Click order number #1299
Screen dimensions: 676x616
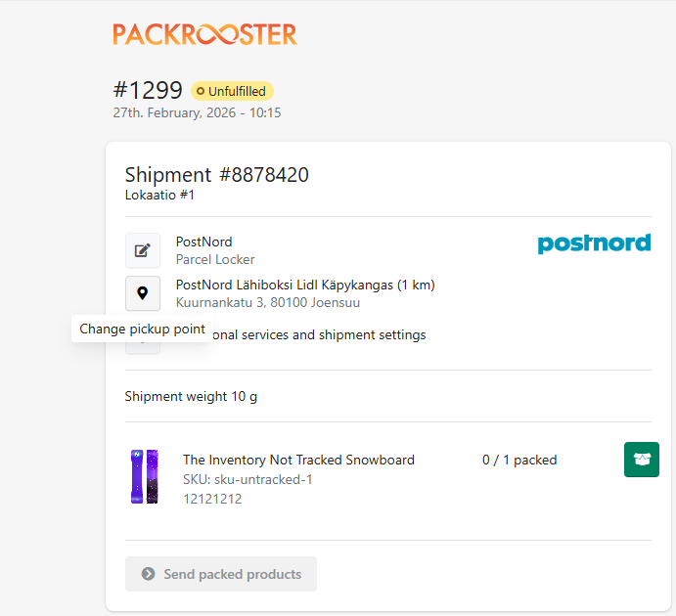(x=148, y=90)
